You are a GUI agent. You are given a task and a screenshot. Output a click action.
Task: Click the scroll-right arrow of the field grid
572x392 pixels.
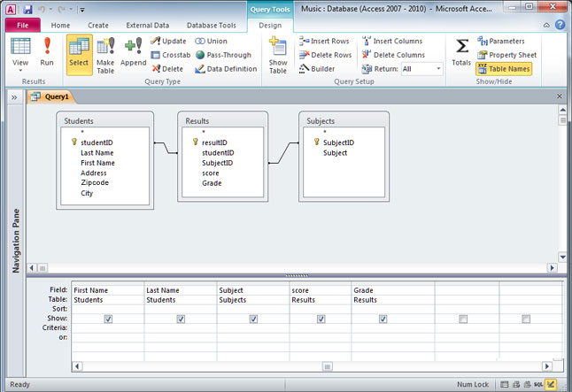point(546,366)
